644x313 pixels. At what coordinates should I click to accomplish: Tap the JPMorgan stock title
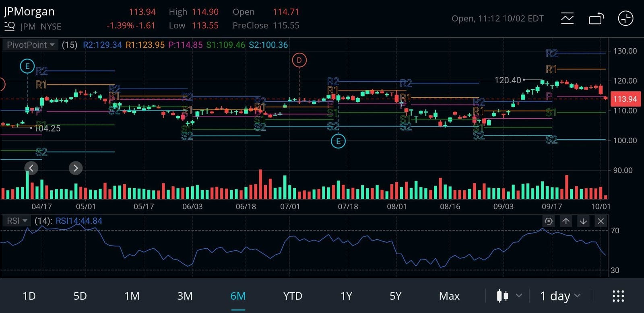pos(29,12)
